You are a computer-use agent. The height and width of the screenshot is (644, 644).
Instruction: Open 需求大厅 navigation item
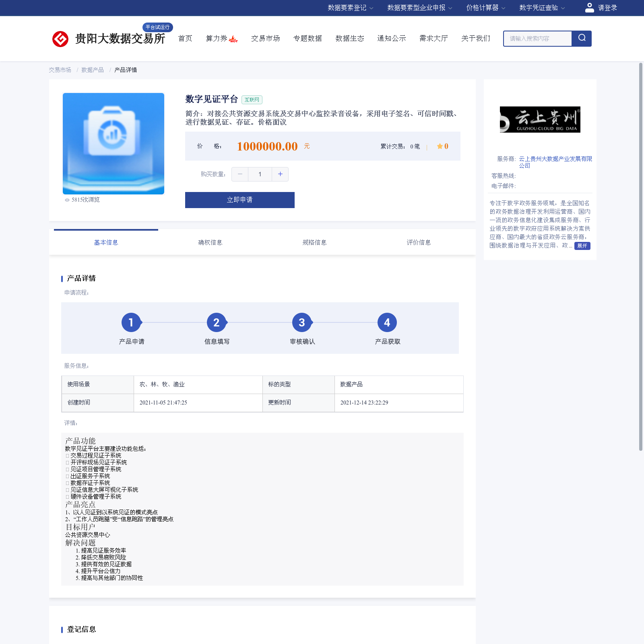433,38
